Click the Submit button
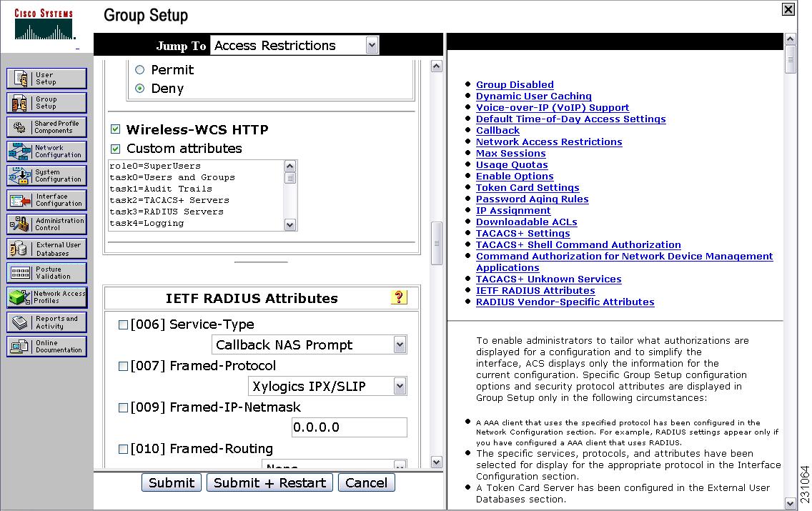The height and width of the screenshot is (511, 812). (x=172, y=482)
